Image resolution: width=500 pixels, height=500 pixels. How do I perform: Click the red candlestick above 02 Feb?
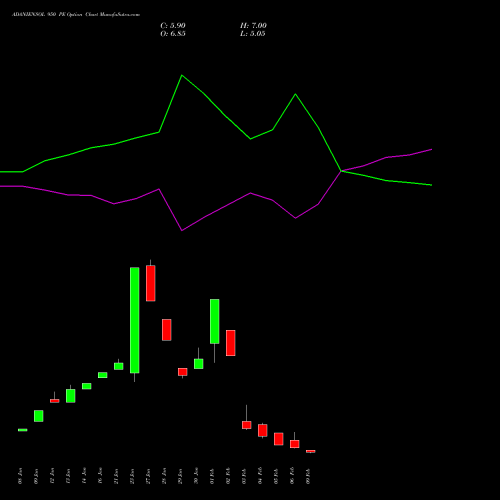tap(231, 343)
